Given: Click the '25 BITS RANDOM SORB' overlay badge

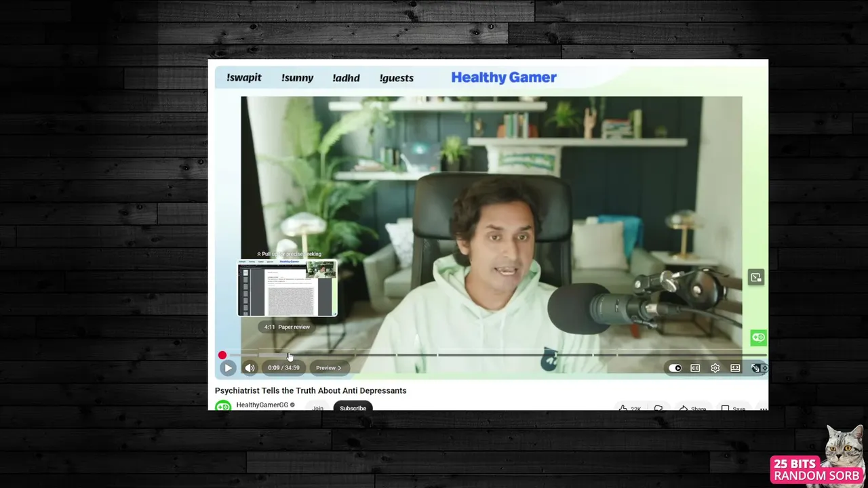Looking at the screenshot, I should coord(817,469).
